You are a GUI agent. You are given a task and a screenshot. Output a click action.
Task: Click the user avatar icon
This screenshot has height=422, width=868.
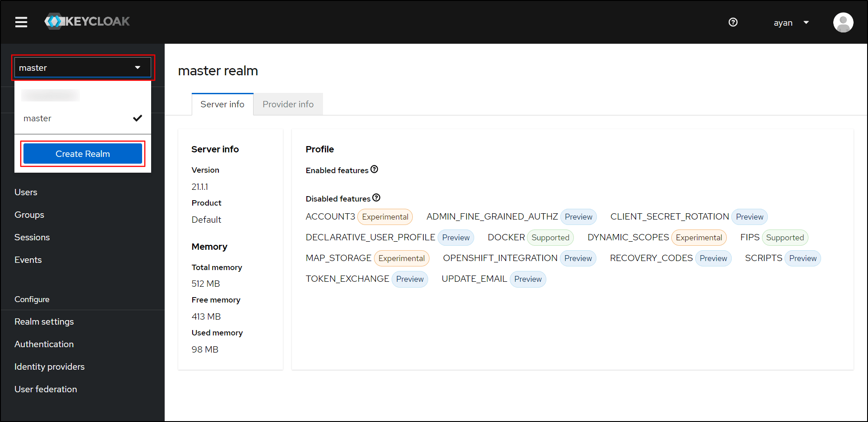[843, 22]
